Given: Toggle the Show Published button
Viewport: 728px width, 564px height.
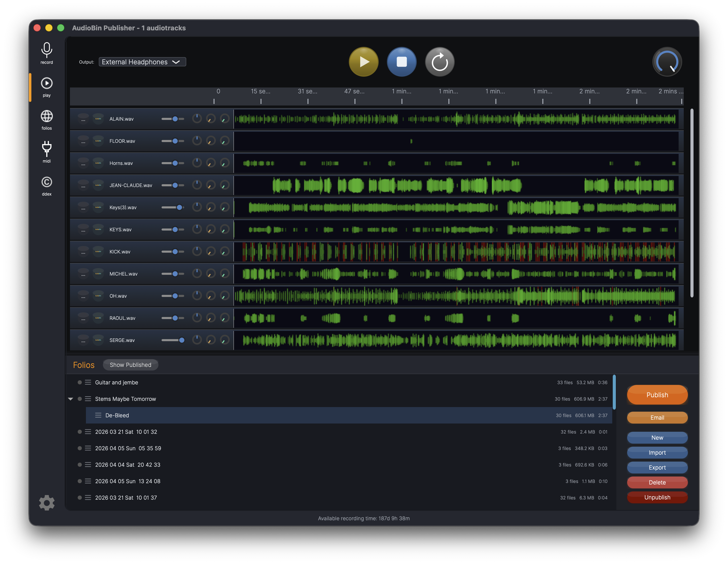Looking at the screenshot, I should click(130, 365).
